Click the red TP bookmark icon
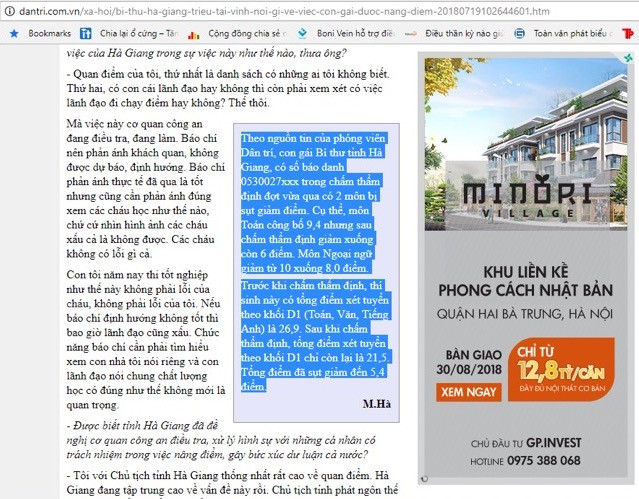Viewport: 639px width, 499px height. tap(628, 33)
